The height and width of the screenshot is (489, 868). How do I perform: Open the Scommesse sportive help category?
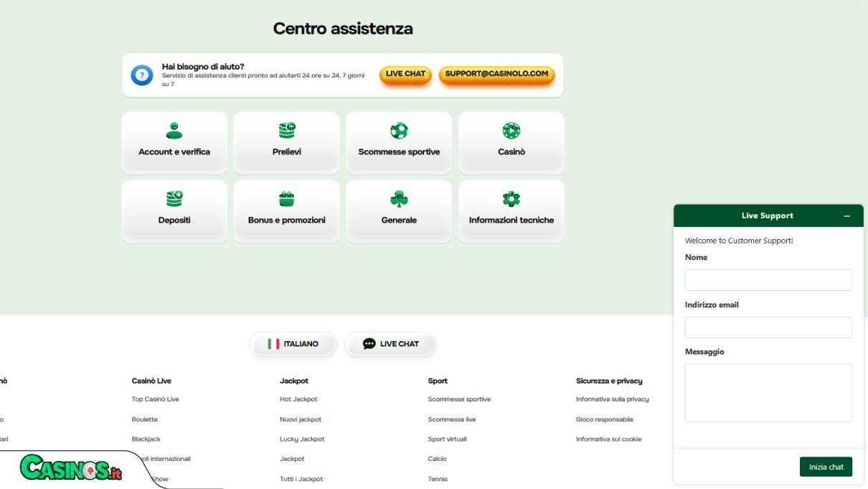tap(399, 142)
